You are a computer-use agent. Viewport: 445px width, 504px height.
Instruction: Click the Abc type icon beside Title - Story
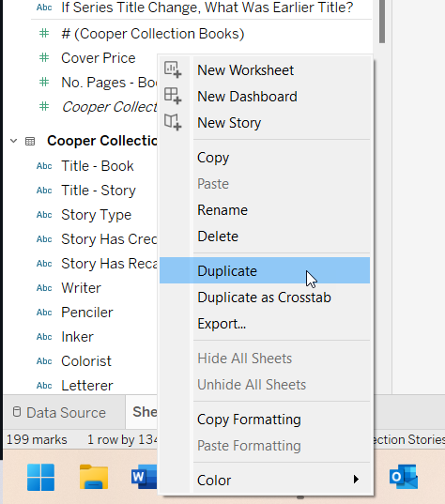44,191
